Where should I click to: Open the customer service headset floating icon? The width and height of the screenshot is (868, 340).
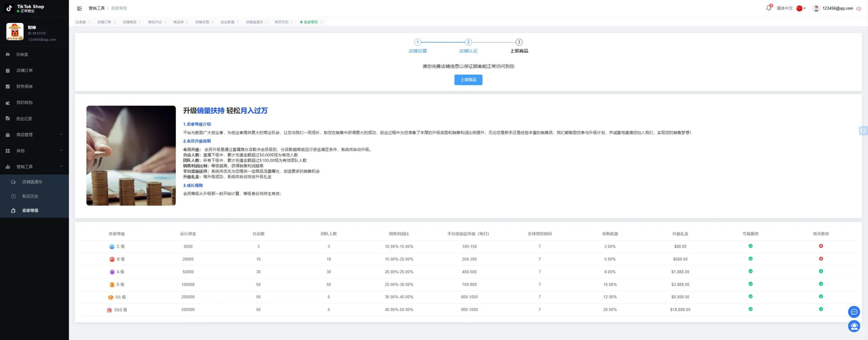(x=854, y=326)
